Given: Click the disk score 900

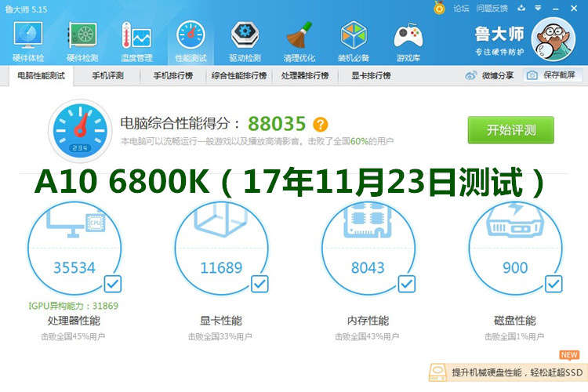Looking at the screenshot, I should click(515, 268).
